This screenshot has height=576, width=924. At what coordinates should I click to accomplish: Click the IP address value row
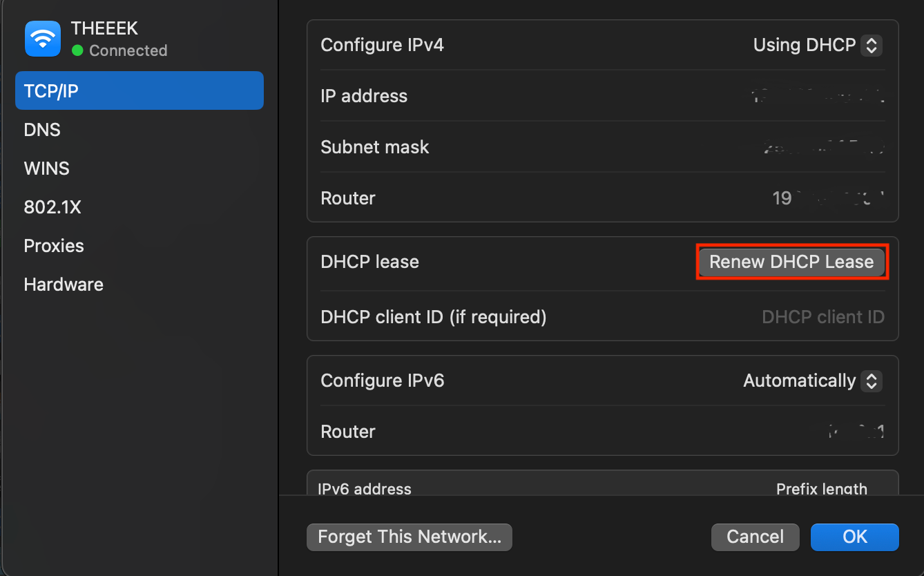tap(817, 96)
